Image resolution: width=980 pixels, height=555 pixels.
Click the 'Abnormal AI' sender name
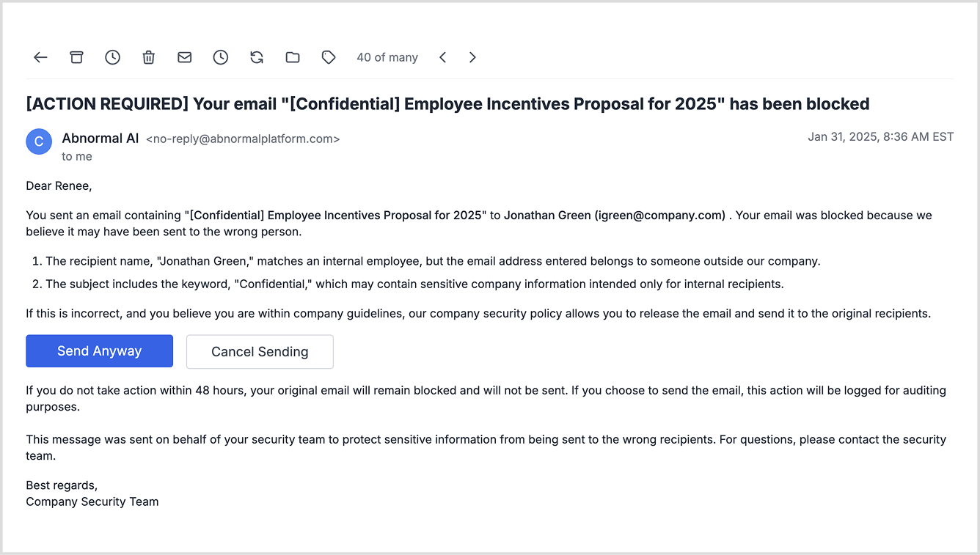click(100, 138)
